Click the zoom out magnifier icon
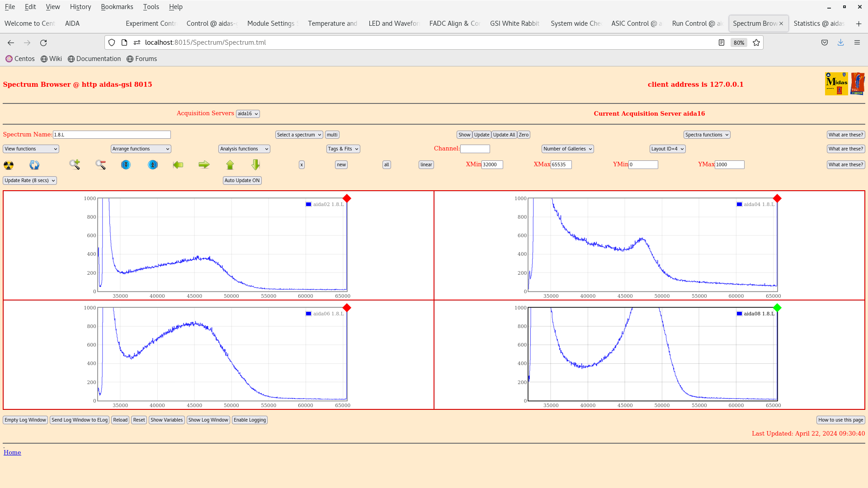 (100, 164)
